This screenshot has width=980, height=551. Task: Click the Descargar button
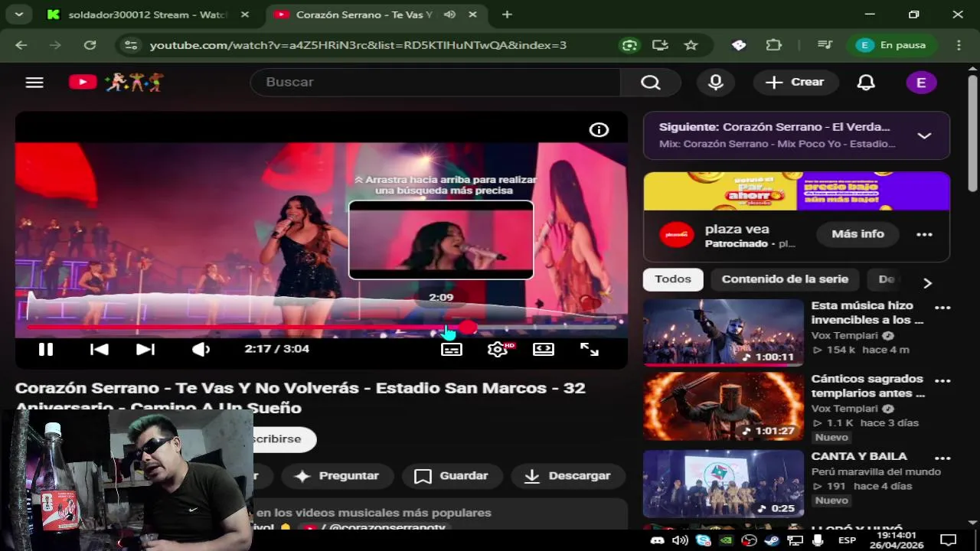click(568, 476)
